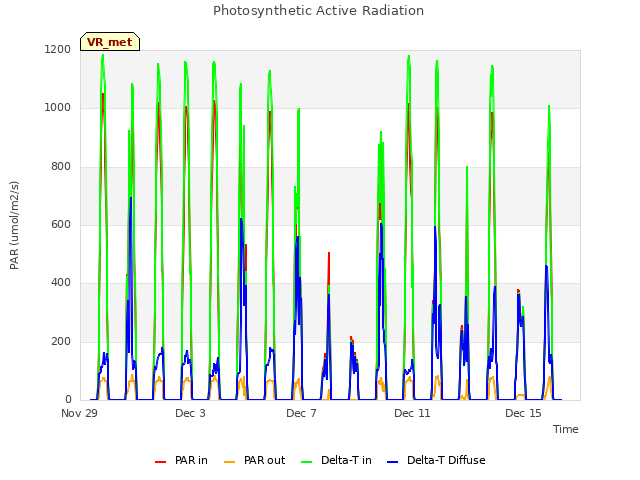The width and height of the screenshot is (640, 480).
Task: Click the 800 y-axis tick label
Action: coord(61,167)
